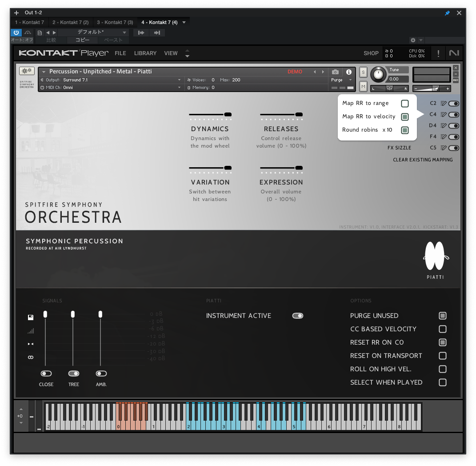Click the edit icon beside F4
The width and height of the screenshot is (476, 466).
click(444, 137)
